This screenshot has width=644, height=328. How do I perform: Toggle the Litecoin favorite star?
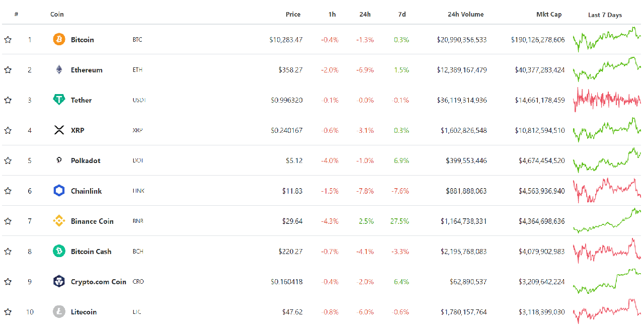tap(8, 311)
